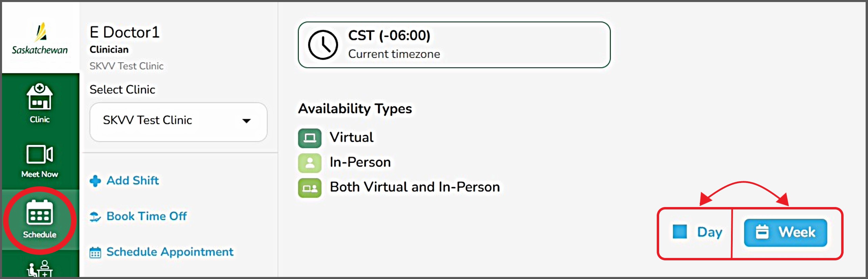Click the waiting room icon below Schedule
The height and width of the screenshot is (279, 868).
coord(40,269)
